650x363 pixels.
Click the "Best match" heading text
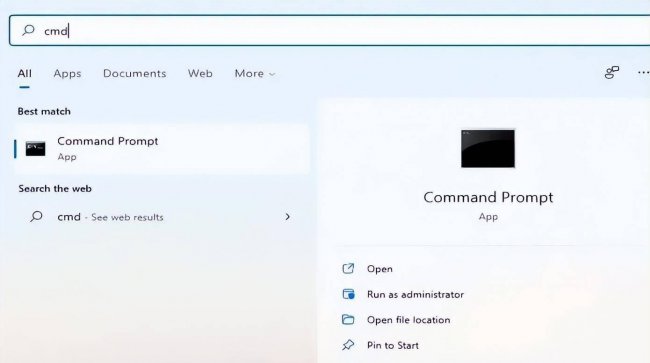point(44,111)
